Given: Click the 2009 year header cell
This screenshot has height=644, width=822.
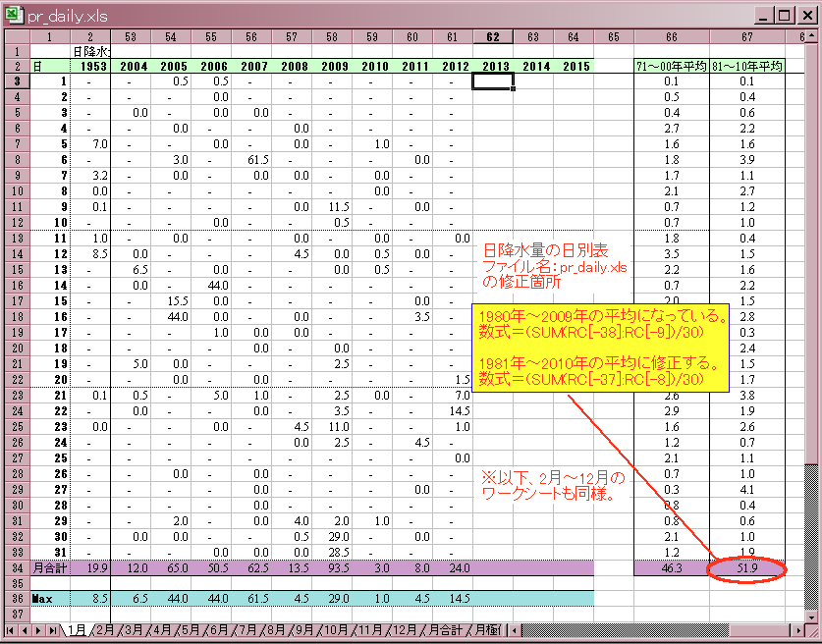Looking at the screenshot, I should tap(332, 67).
